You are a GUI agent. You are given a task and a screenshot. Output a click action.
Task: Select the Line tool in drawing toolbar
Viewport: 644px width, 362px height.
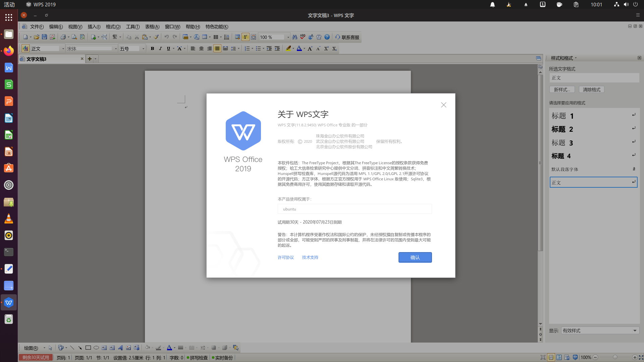point(72,348)
